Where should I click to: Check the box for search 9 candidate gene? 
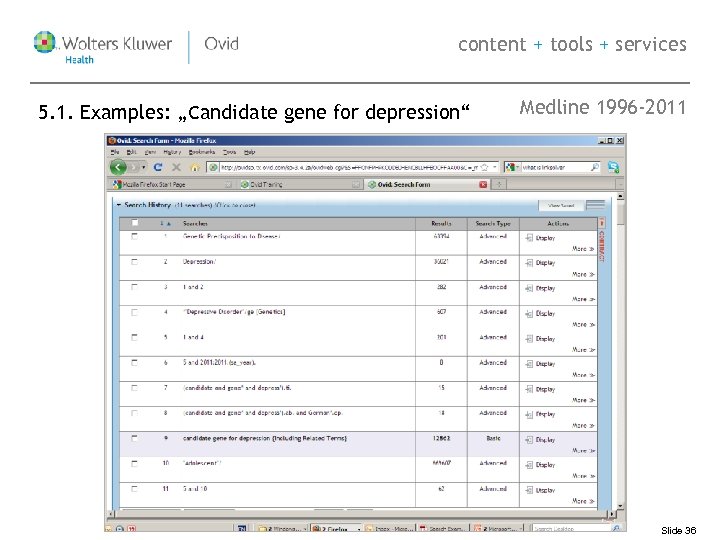[135, 438]
